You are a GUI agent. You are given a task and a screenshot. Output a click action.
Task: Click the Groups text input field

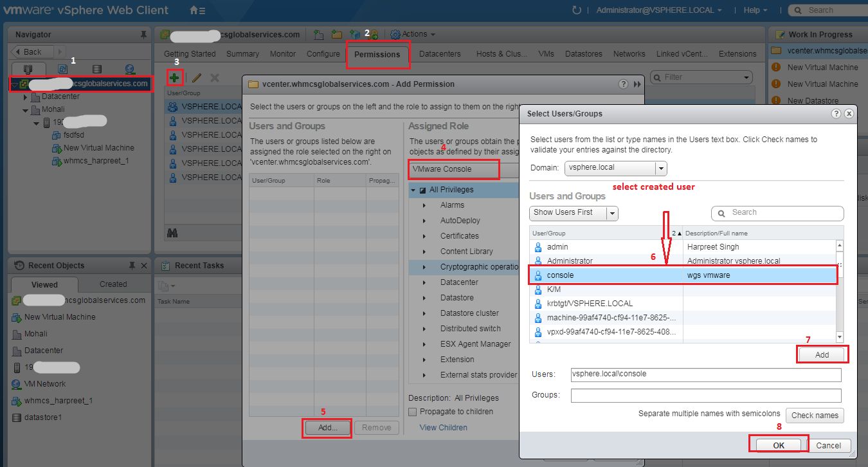point(705,396)
